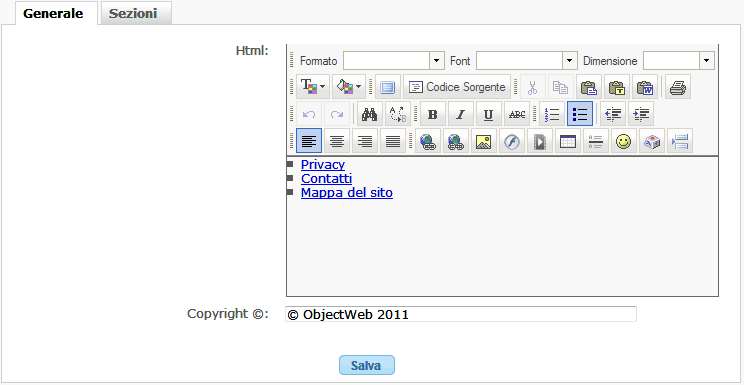Click the Privacy link in editor
The image size is (744, 385).
click(x=323, y=165)
